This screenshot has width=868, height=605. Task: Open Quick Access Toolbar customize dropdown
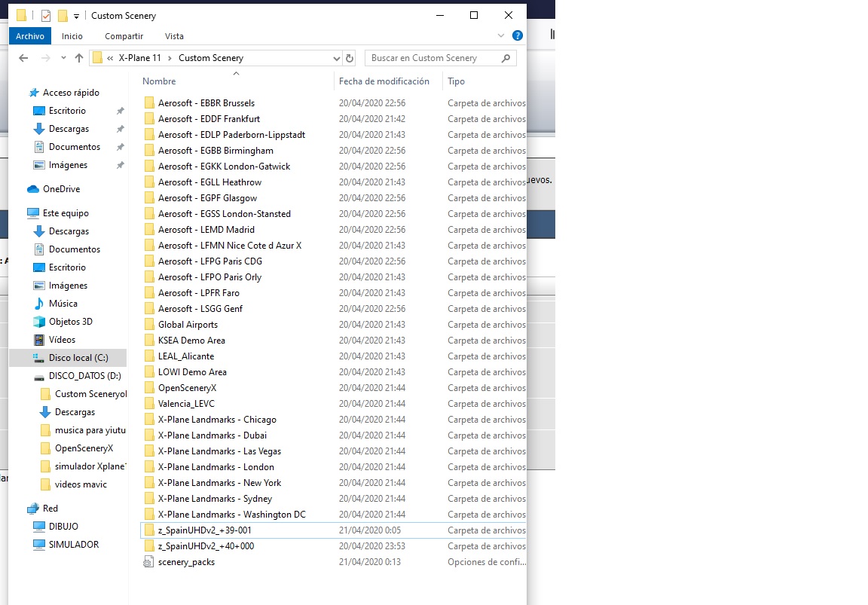(76, 16)
